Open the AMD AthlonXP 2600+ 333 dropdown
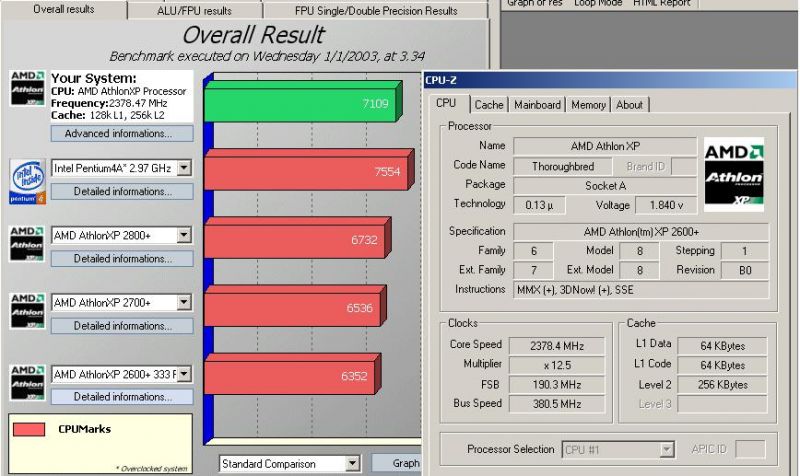The width and height of the screenshot is (800, 476). click(184, 374)
